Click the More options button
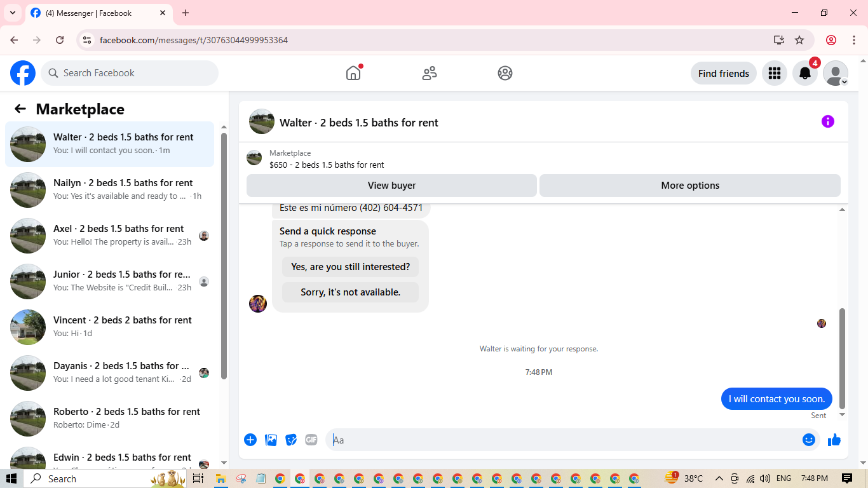 (x=690, y=186)
